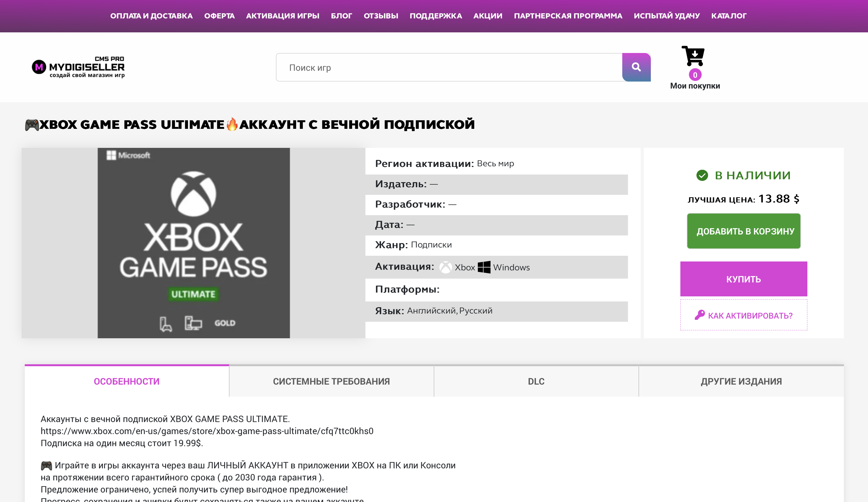Click the В НАЛИЧИИ availability text
The height and width of the screenshot is (502, 868).
(753, 175)
